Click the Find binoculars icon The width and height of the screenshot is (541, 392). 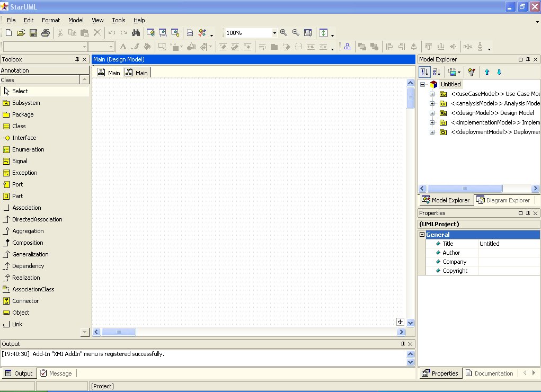136,33
